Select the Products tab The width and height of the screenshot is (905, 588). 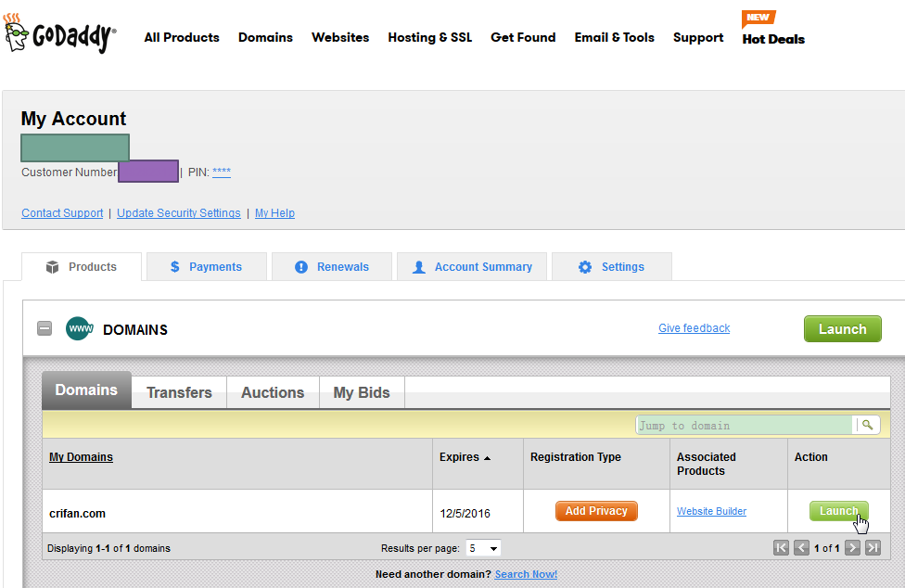tap(82, 266)
